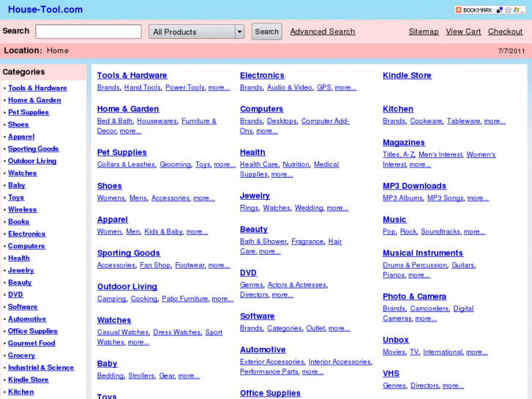Open Performance Parts under Automotive

[x=269, y=372]
